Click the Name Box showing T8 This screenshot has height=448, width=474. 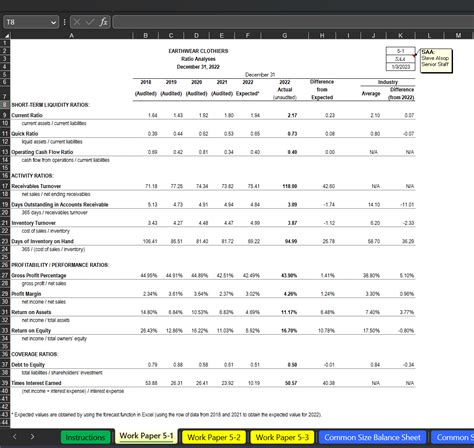point(31,22)
